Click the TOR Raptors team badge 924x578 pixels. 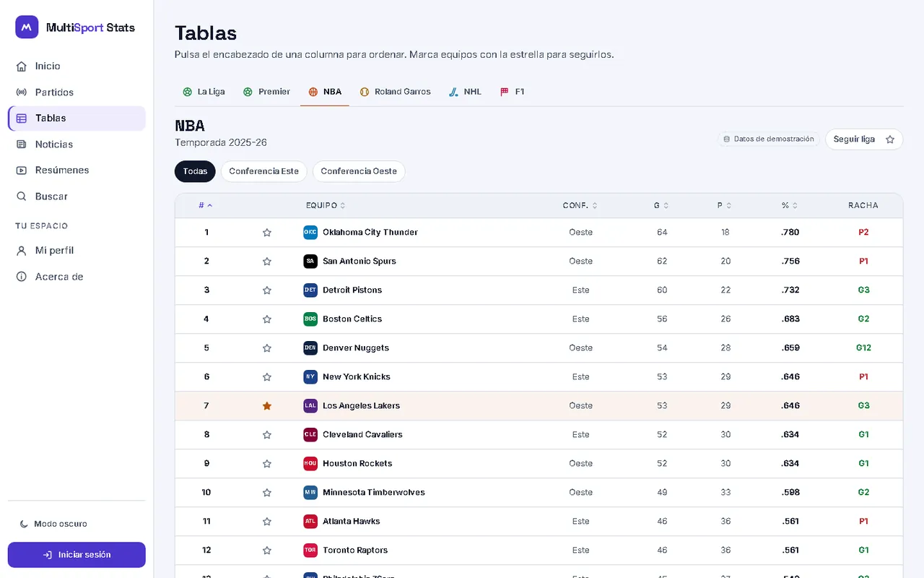(x=310, y=551)
